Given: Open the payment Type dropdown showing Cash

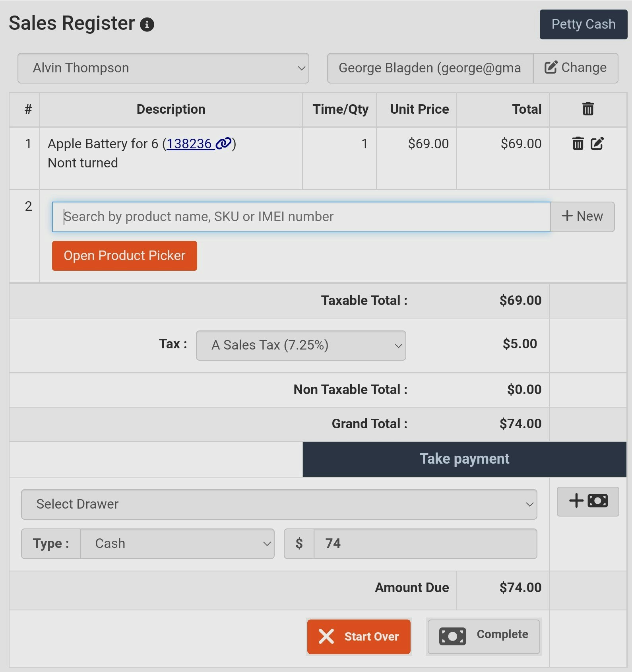Looking at the screenshot, I should click(177, 544).
